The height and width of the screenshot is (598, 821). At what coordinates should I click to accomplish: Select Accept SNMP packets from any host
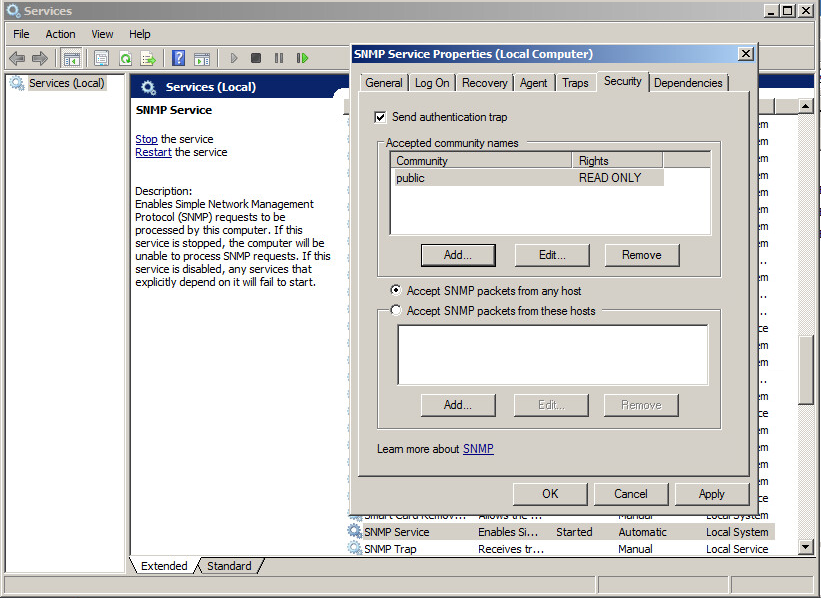point(396,291)
